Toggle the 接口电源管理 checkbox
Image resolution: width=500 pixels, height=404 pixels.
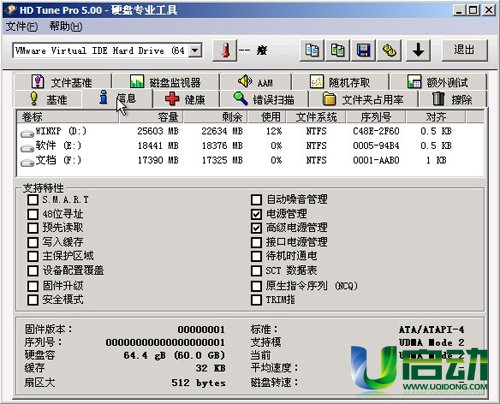click(x=256, y=242)
